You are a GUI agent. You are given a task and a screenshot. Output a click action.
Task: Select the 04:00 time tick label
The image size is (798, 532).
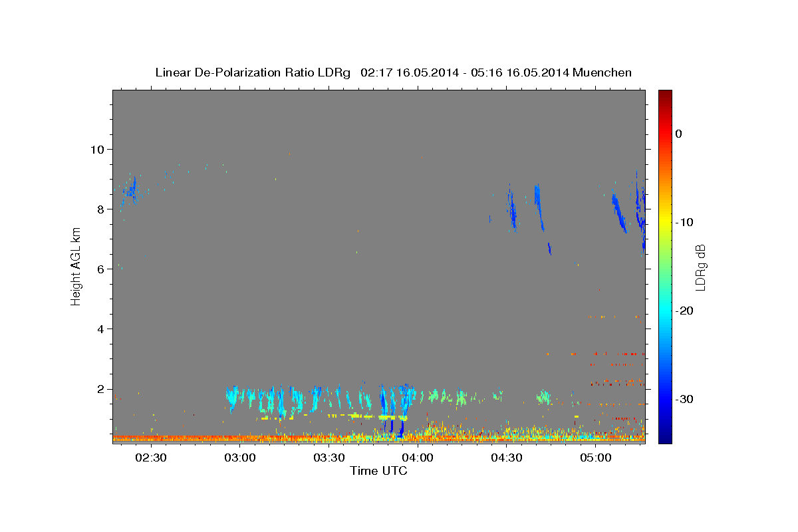click(x=418, y=458)
